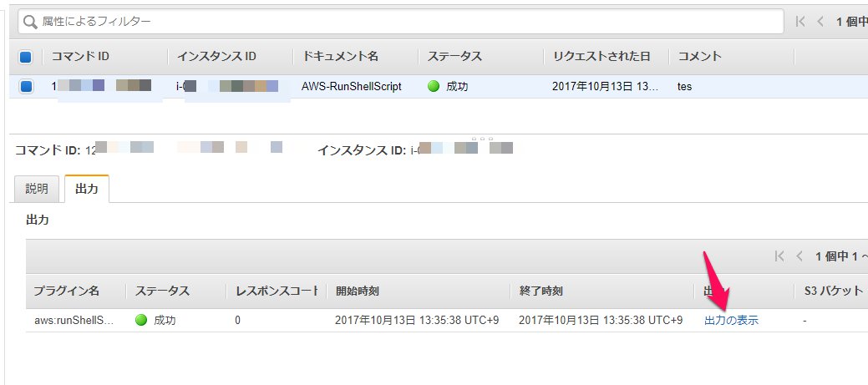Click the magnifier icon in the filter bar

tap(29, 21)
